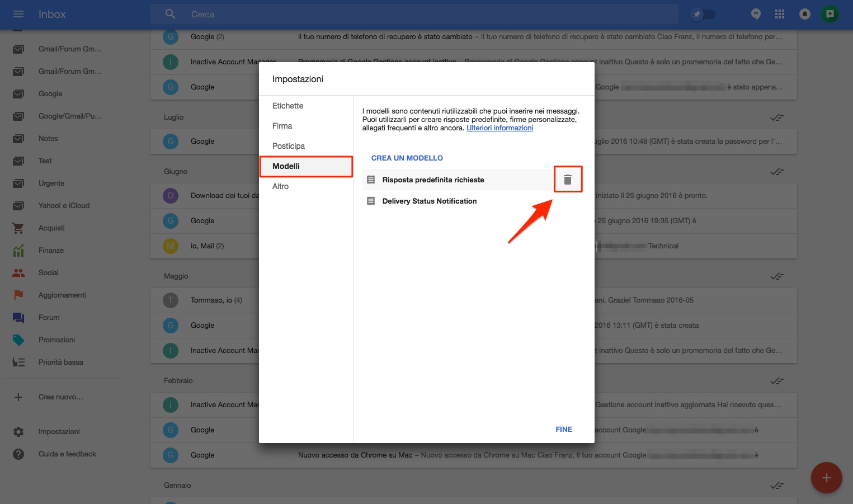The width and height of the screenshot is (853, 504).
Task: Open the notifications bell
Action: point(805,14)
